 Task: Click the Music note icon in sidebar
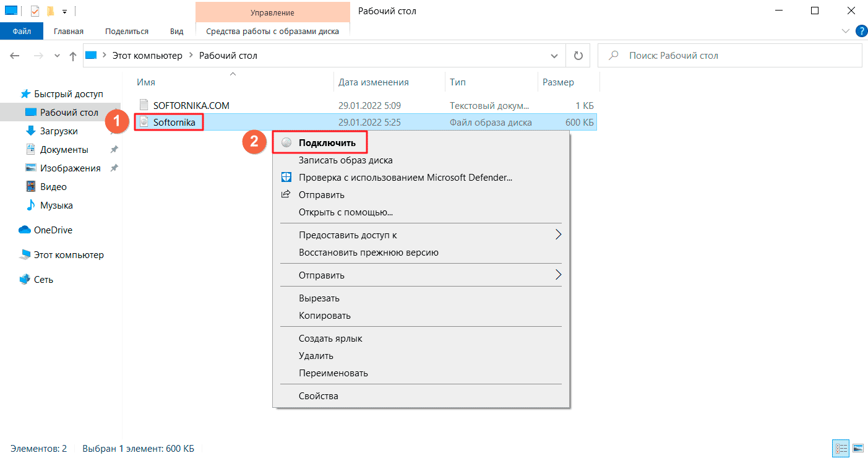30,205
